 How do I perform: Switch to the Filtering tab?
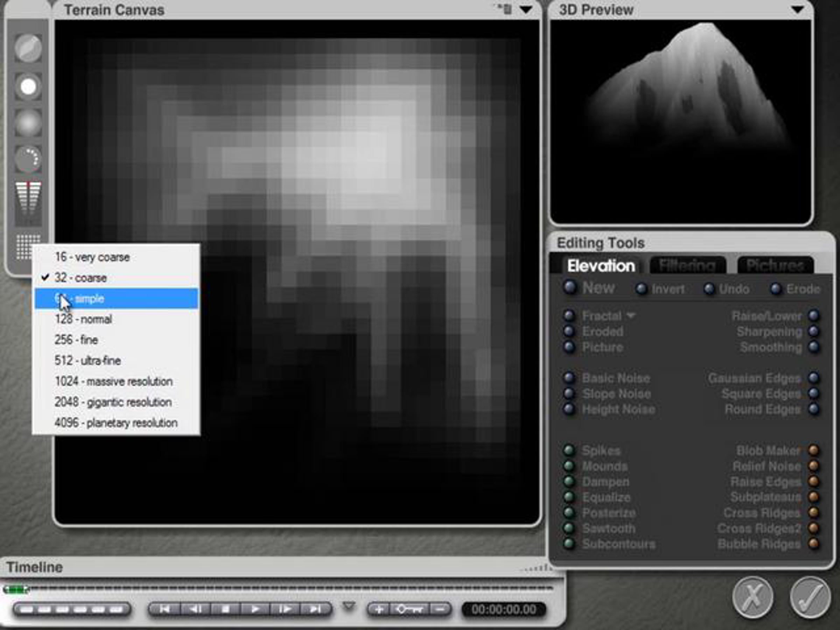point(687,265)
